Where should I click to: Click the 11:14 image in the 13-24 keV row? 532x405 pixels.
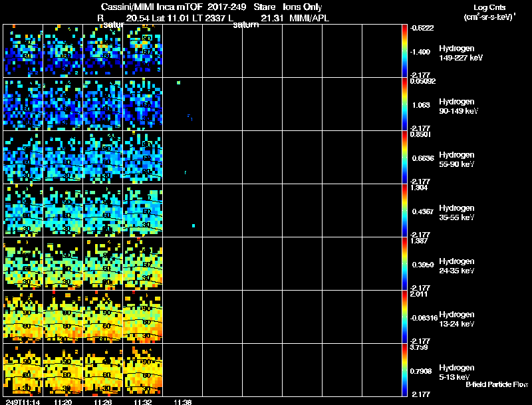23,317
